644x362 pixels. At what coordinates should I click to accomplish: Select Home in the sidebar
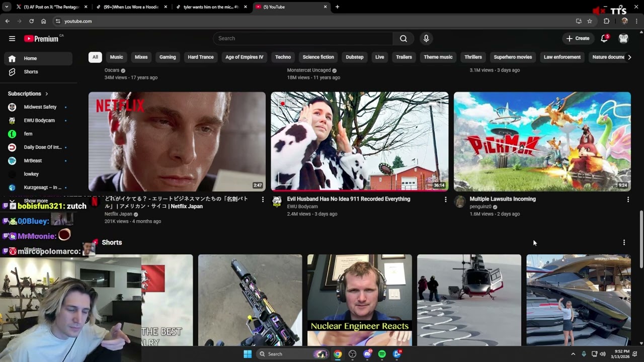point(38,58)
